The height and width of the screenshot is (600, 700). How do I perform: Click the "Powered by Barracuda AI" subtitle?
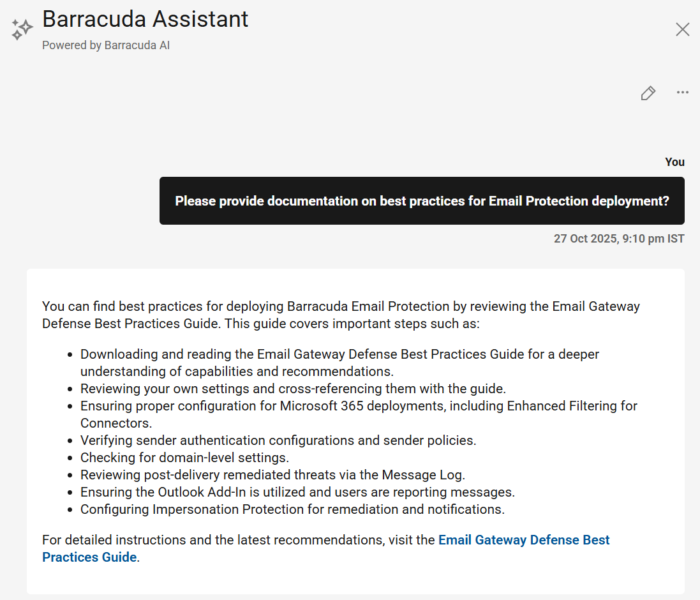(106, 45)
